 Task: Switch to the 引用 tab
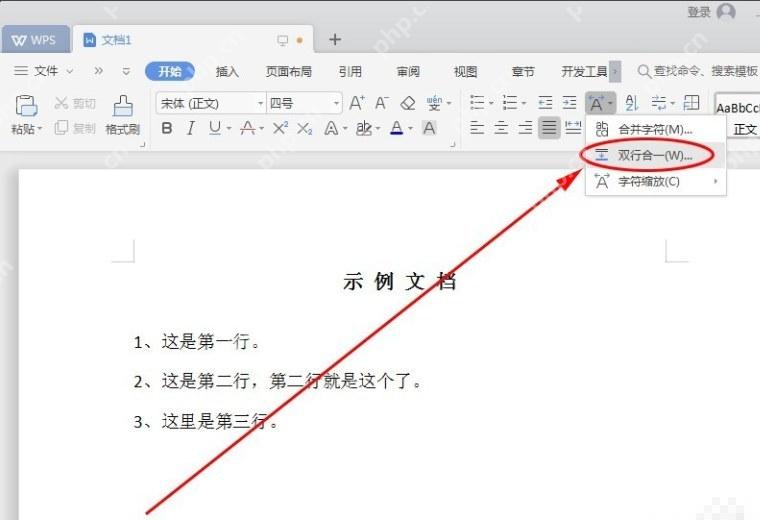click(x=350, y=72)
